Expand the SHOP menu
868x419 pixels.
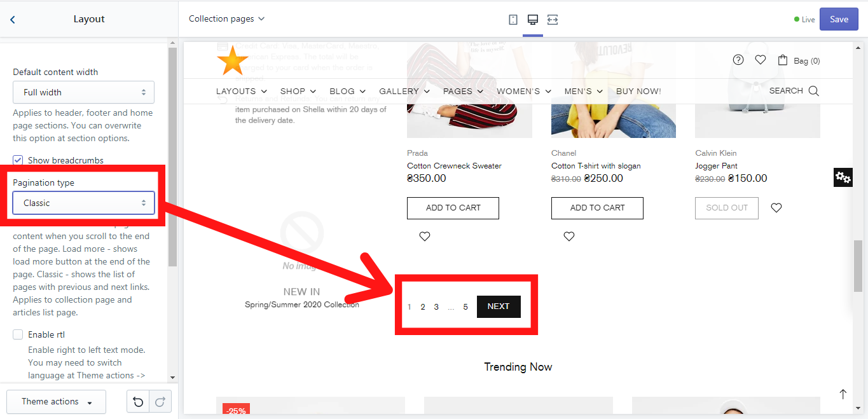tap(298, 92)
